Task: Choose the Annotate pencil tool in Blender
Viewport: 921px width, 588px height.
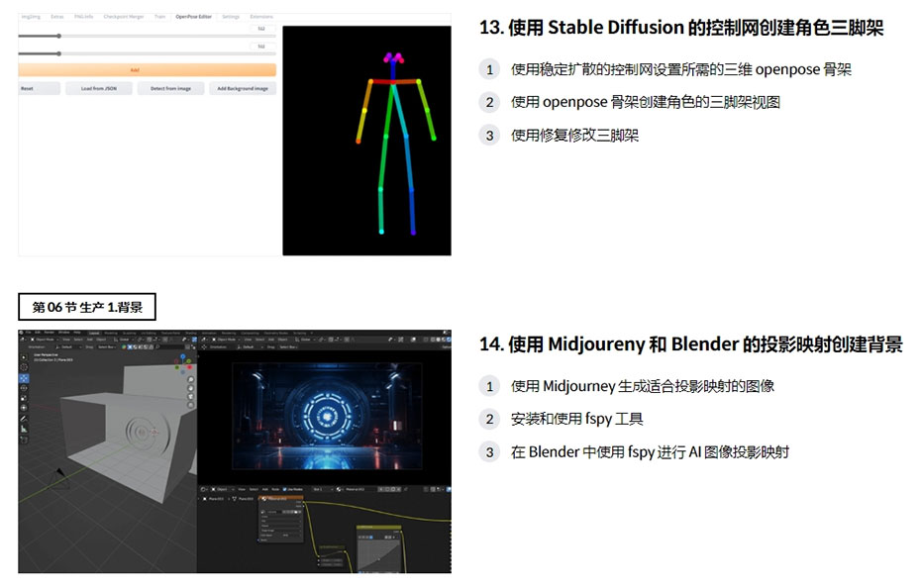Action: 24,419
